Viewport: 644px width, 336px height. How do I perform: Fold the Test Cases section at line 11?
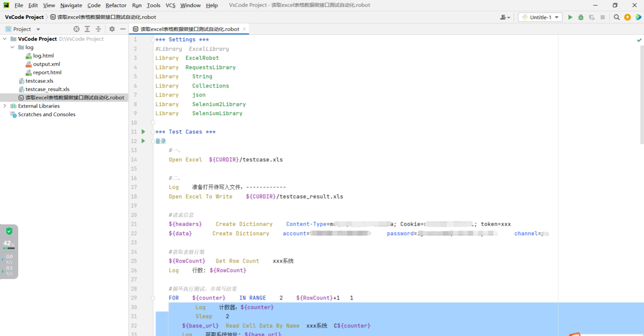153,132
